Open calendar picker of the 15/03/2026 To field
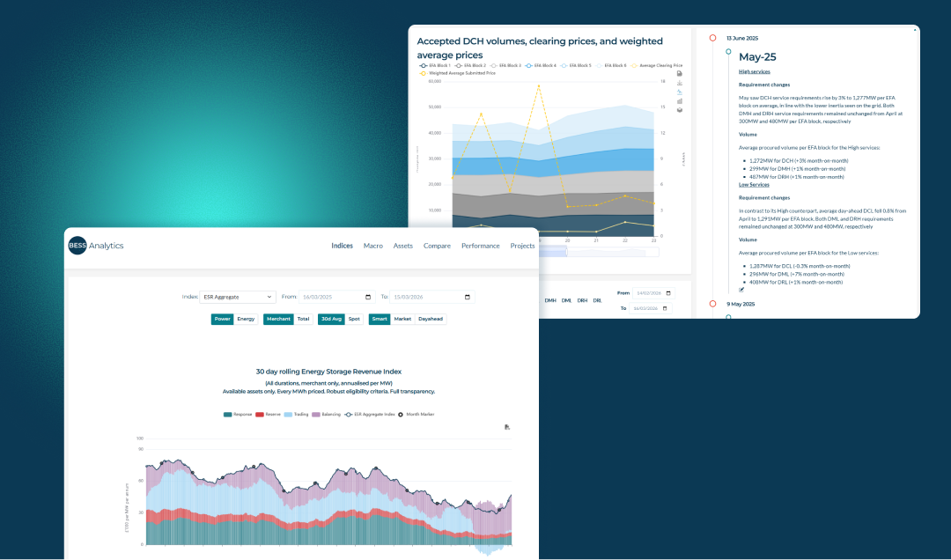 tap(467, 297)
